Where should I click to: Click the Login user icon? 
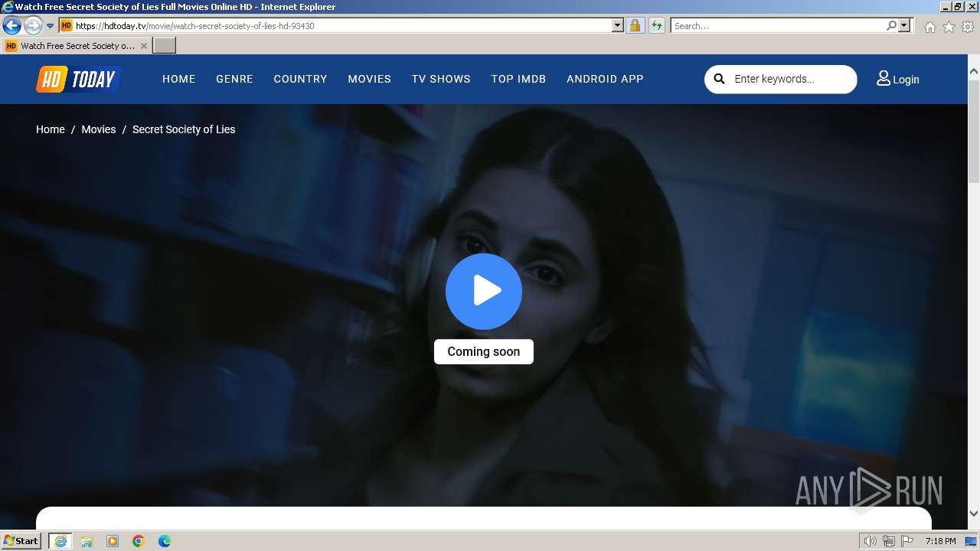pos(883,78)
